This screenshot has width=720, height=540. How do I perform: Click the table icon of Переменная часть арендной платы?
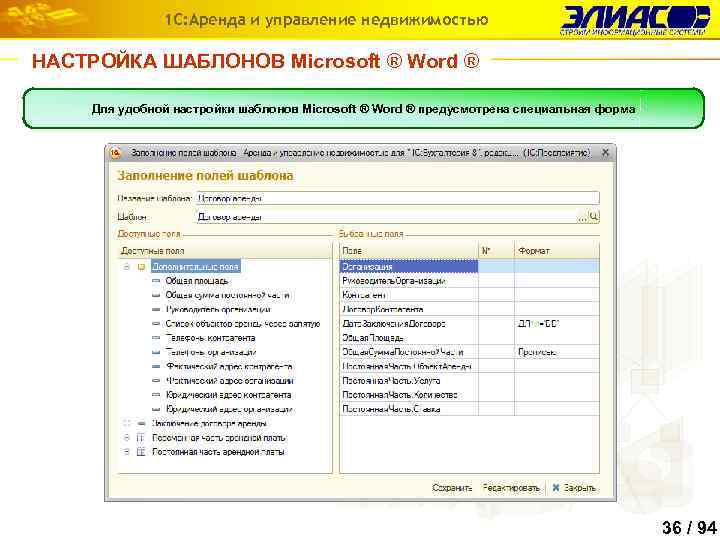(x=141, y=438)
